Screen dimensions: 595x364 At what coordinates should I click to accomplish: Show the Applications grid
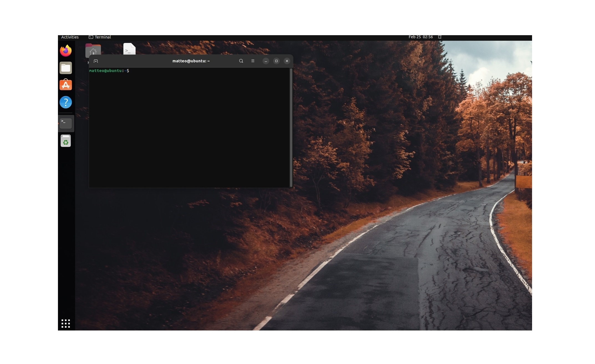point(66,323)
